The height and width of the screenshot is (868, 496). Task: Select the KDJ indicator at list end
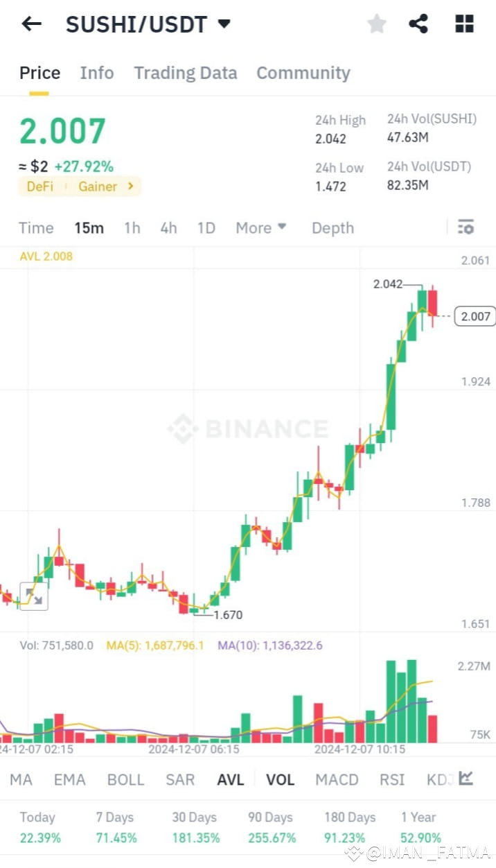tap(439, 779)
